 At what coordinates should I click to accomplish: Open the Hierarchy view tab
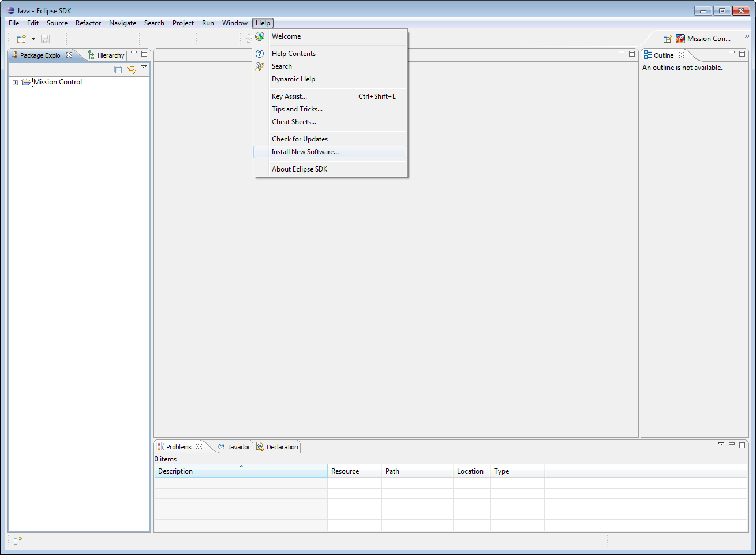106,55
